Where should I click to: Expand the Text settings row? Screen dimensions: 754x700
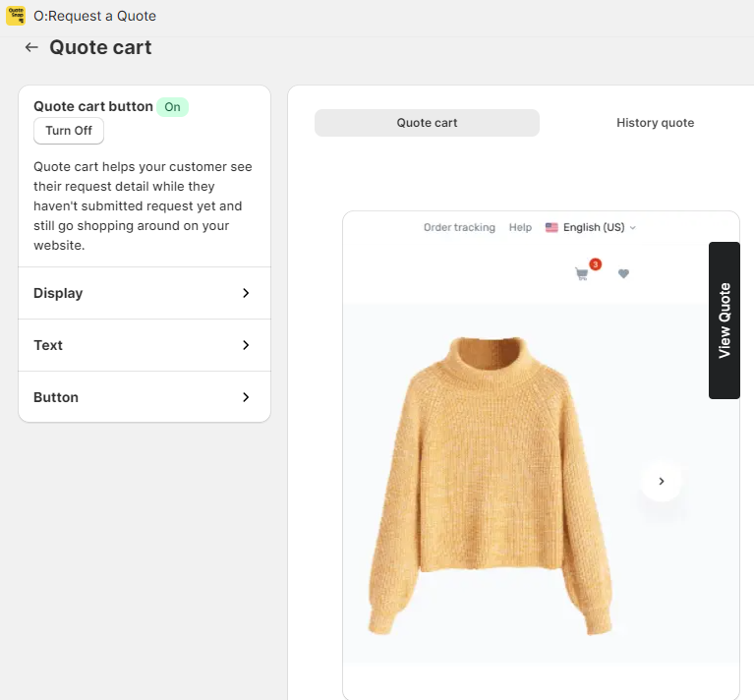tap(145, 345)
